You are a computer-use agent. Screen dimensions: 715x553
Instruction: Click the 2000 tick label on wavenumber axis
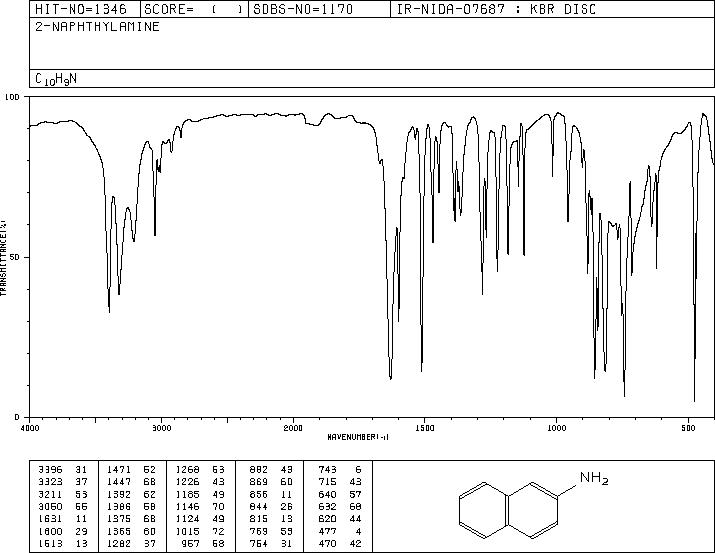click(x=293, y=428)
